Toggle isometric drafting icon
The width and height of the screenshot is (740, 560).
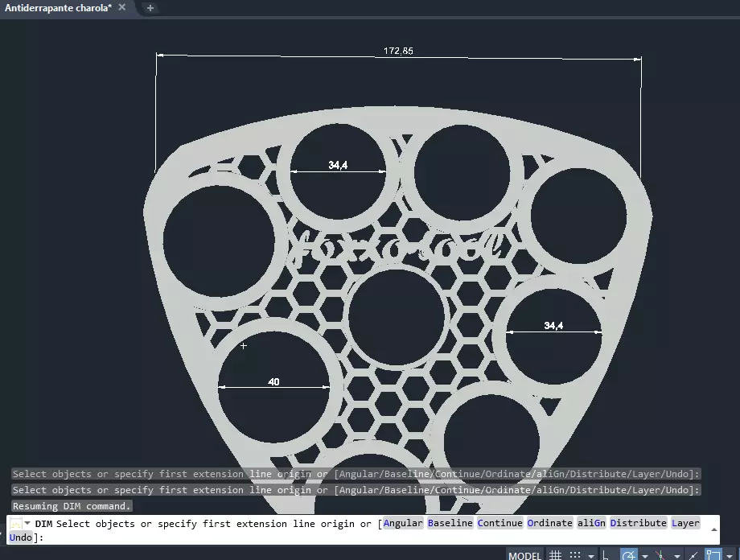click(x=660, y=555)
